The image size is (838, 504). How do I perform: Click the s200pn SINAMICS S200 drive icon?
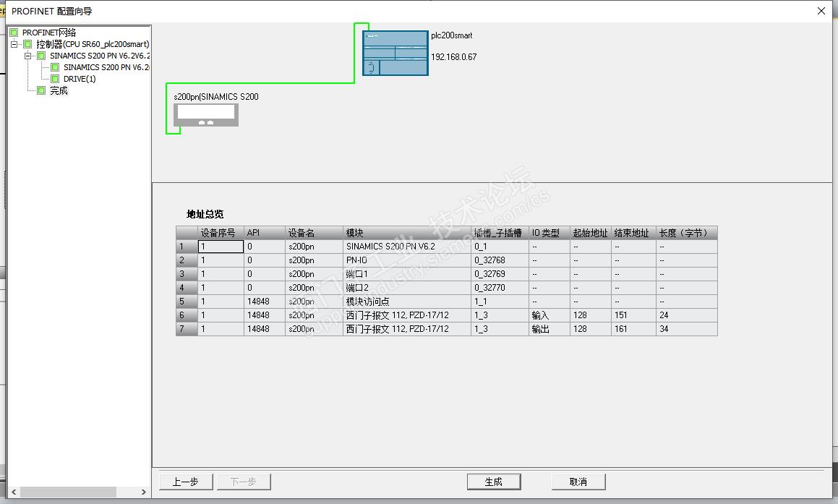(x=206, y=115)
